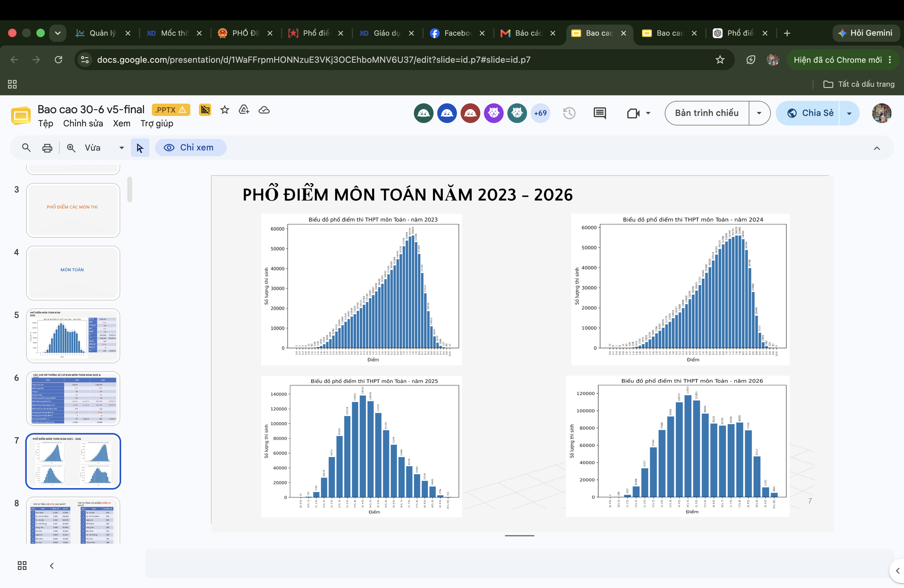This screenshot has height=588, width=904.
Task: Click the add to Drive icon
Action: [x=244, y=110]
